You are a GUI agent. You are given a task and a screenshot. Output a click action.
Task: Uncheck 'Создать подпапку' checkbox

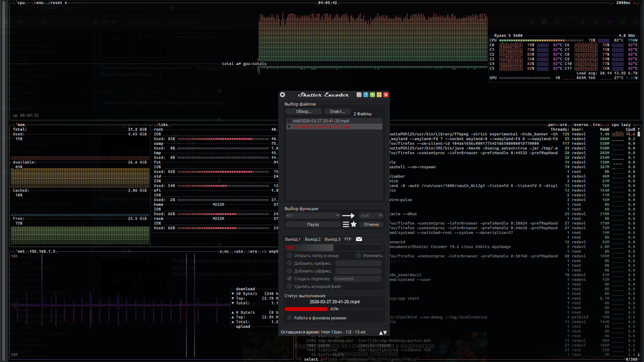pyautogui.click(x=289, y=279)
